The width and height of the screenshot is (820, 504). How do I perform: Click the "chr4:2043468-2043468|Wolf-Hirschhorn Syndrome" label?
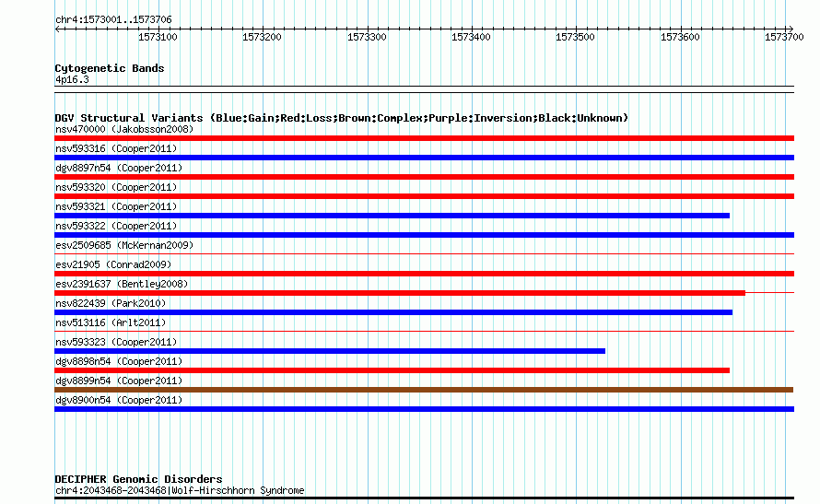(180, 490)
